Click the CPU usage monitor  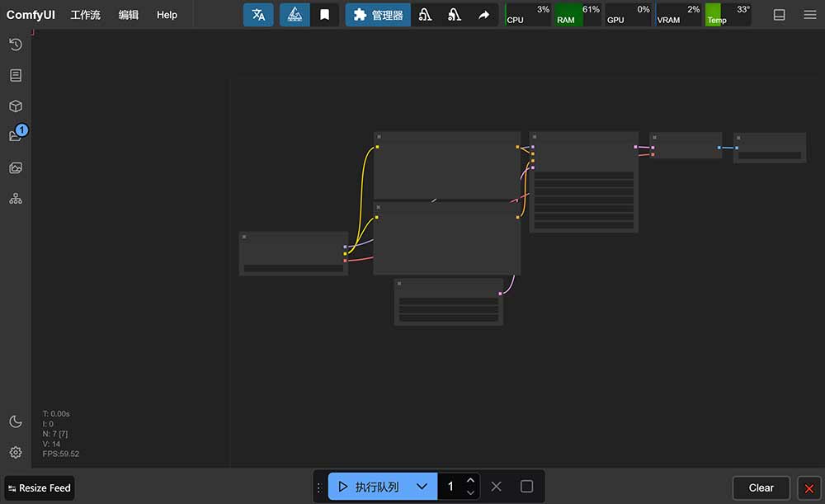(528, 15)
